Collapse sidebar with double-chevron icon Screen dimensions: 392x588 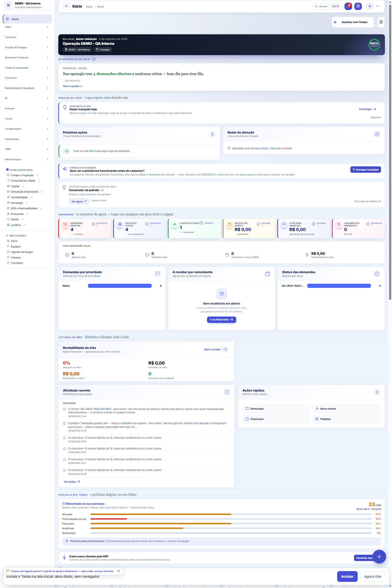pyautogui.click(x=66, y=6)
